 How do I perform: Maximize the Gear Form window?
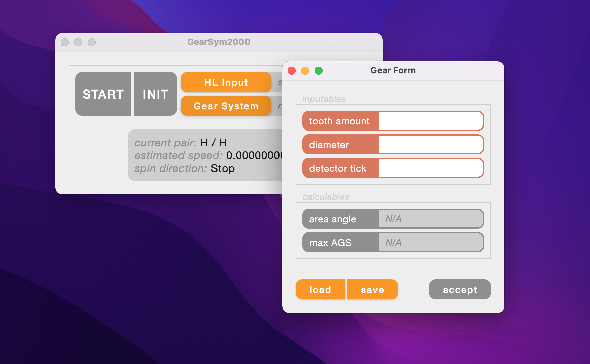click(x=319, y=71)
